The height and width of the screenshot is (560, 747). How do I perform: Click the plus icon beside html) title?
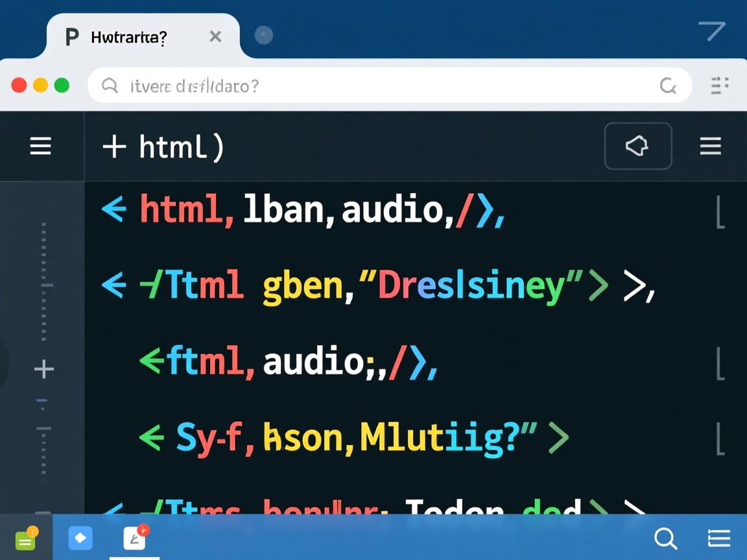pyautogui.click(x=114, y=147)
